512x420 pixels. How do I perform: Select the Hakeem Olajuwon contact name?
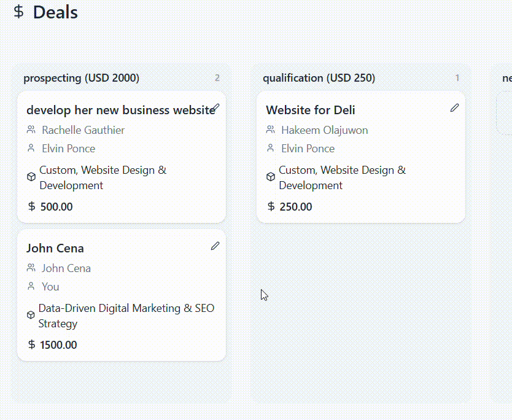[324, 130]
